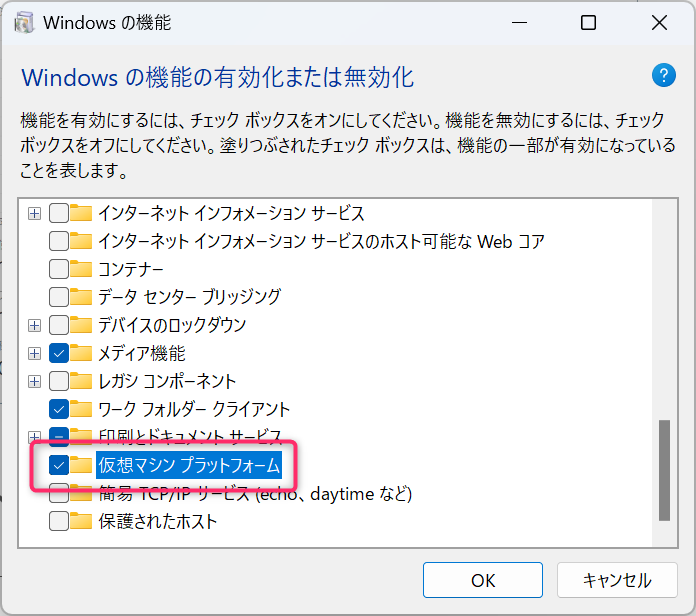This screenshot has width=696, height=616.
Task: Click folder icon beside データ センター ブリッジング
Action: pos(81,297)
